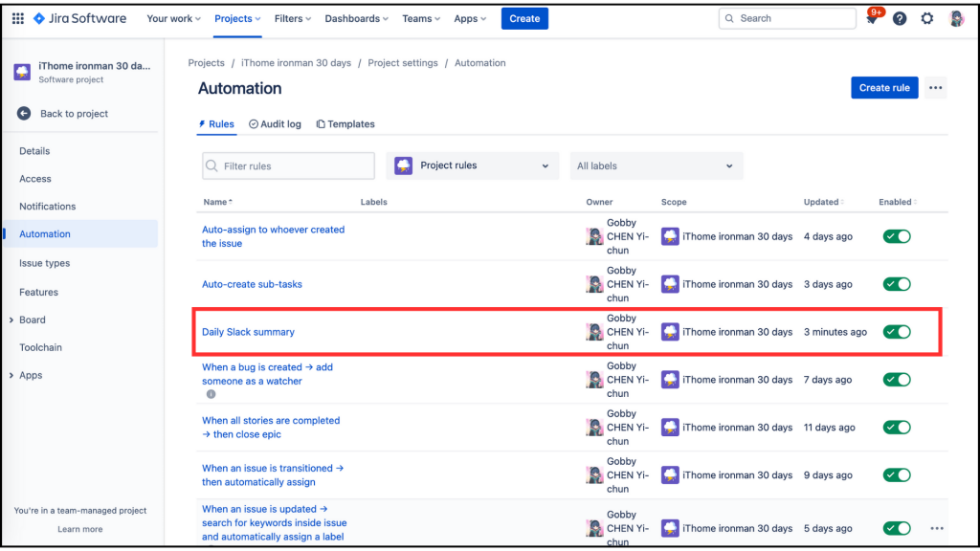Switch to the Audit log tab
980x551 pixels.
275,124
